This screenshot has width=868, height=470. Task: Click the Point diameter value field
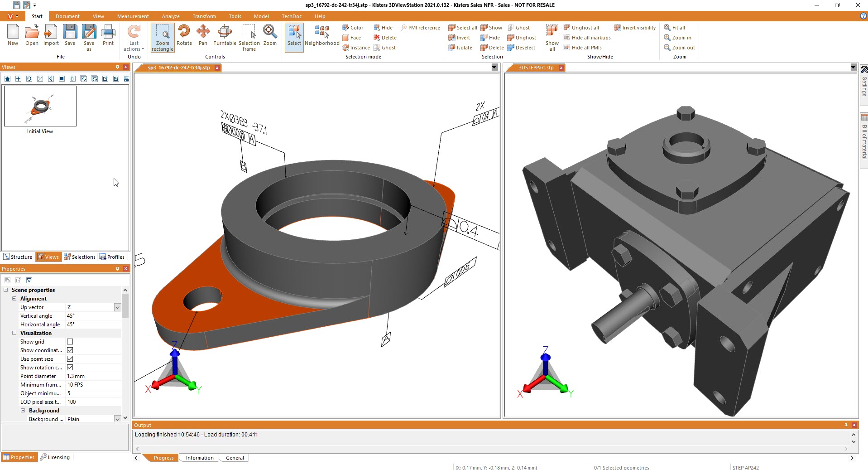click(93, 376)
